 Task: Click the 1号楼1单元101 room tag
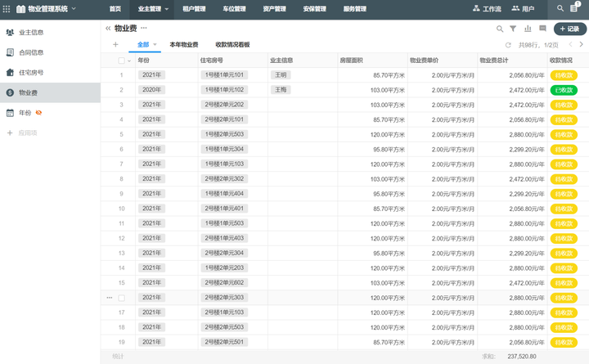click(224, 74)
